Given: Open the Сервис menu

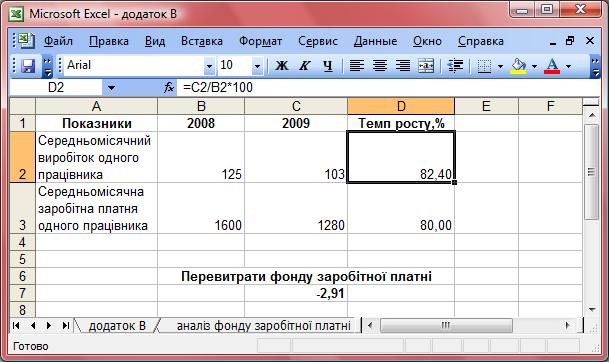Looking at the screenshot, I should point(318,41).
